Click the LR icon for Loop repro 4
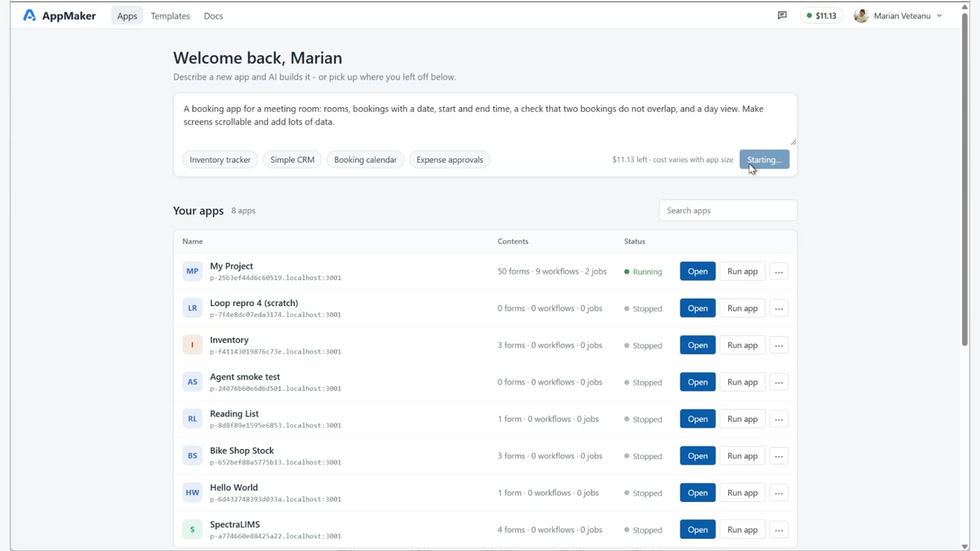This screenshot has height=551, width=980. tap(192, 308)
